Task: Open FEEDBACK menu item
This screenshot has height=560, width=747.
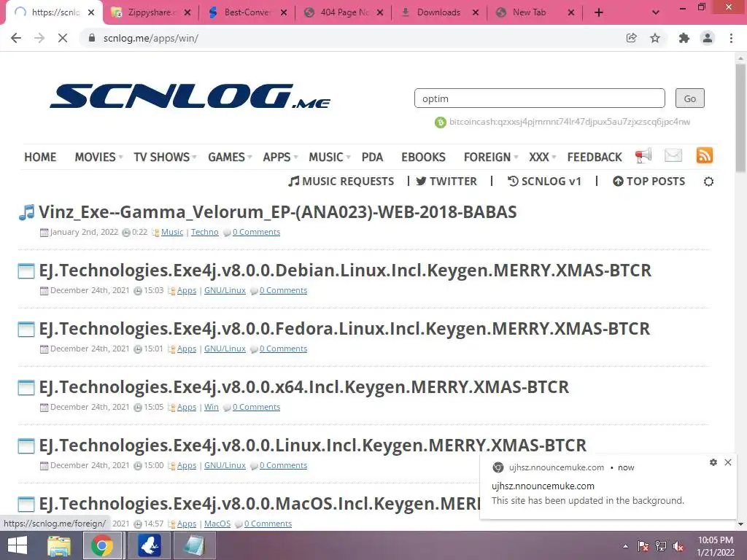Action: pos(595,157)
